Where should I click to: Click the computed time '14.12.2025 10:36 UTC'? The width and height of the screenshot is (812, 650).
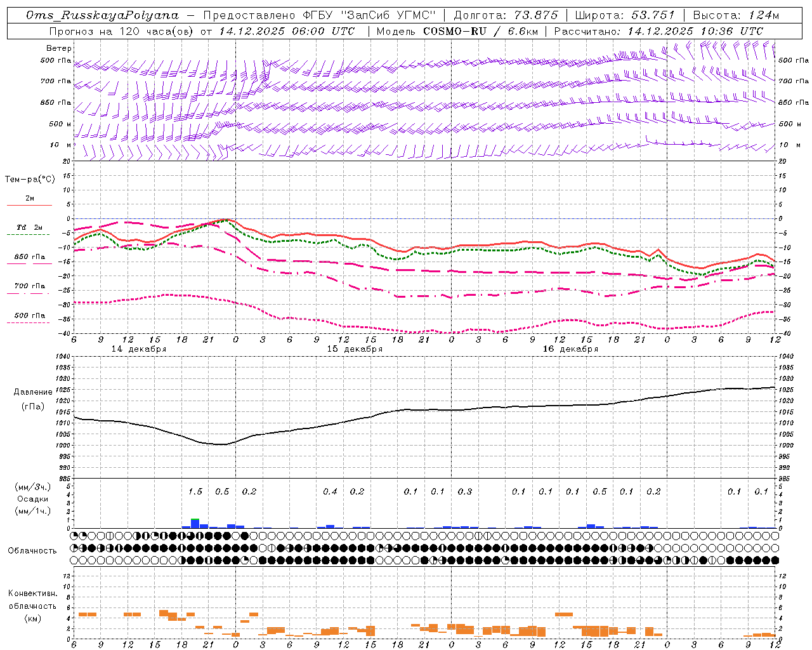pos(695,31)
